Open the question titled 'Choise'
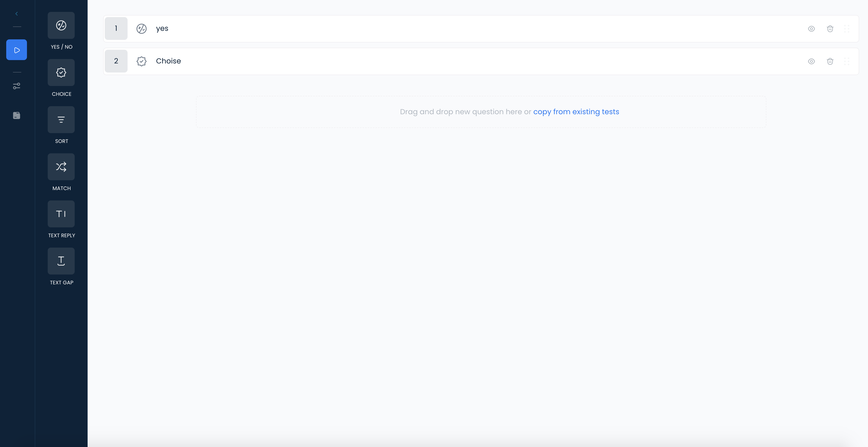The image size is (868, 447). point(168,61)
